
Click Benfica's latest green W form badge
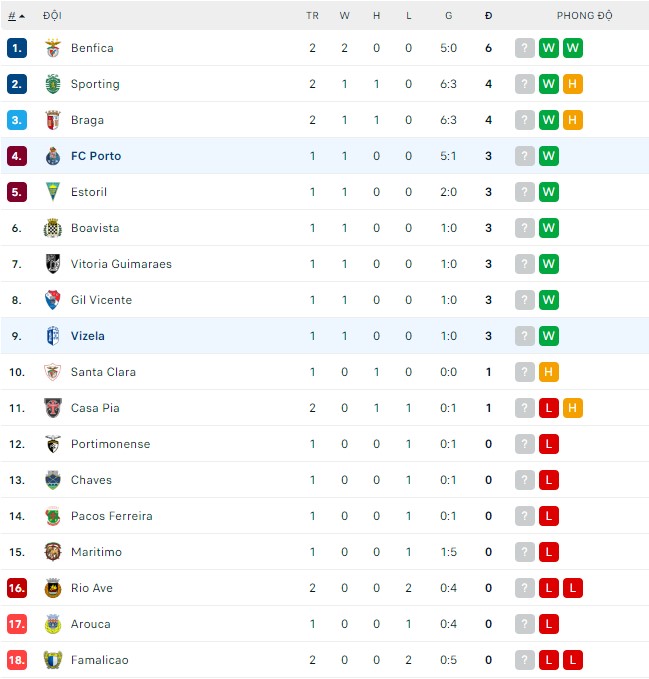[x=573, y=48]
